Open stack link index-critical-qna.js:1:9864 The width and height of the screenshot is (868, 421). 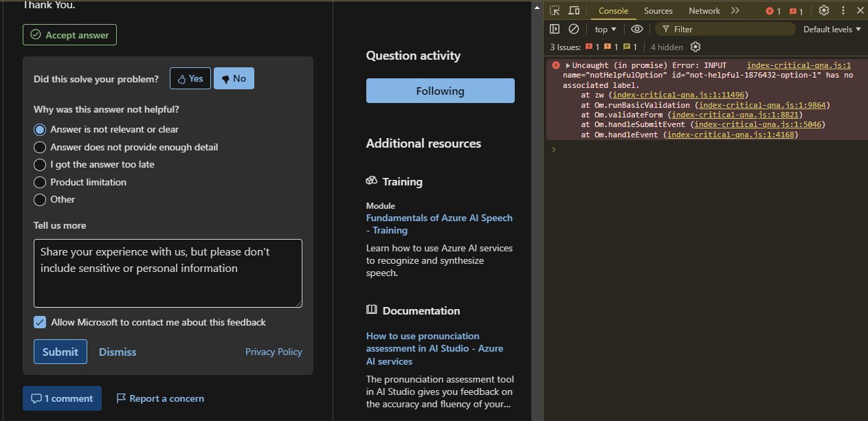763,105
